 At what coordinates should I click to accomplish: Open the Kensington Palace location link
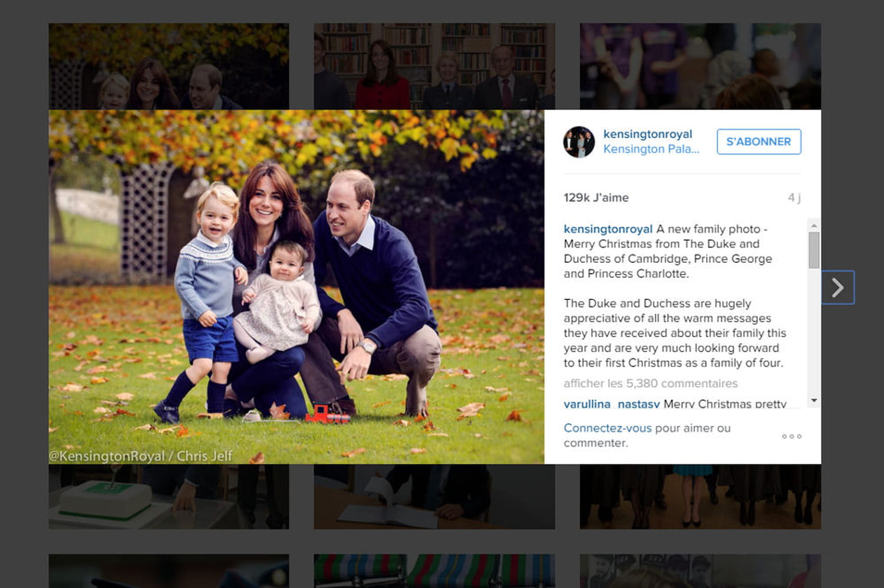(651, 149)
